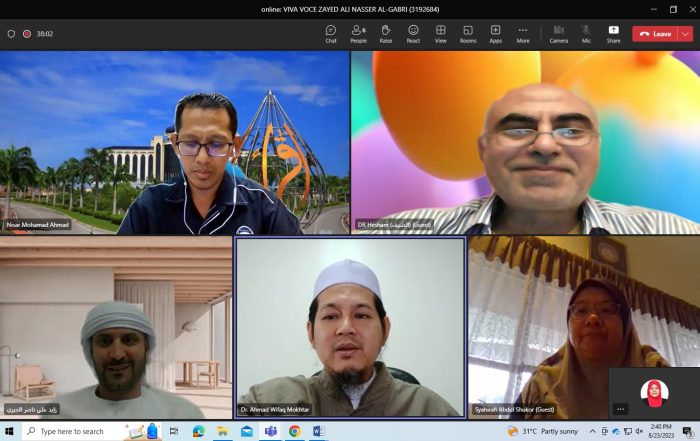The width and height of the screenshot is (700, 441).
Task: Open the React emoji options
Action: [413, 33]
